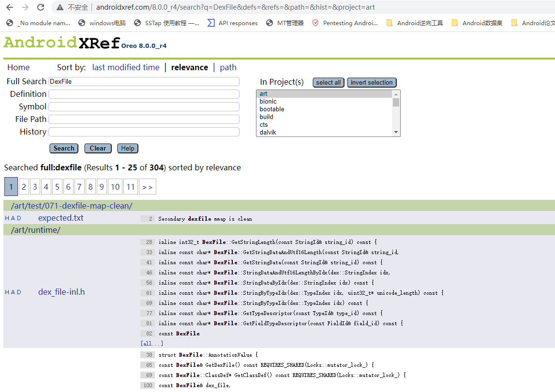Go to results page 3

(35, 187)
